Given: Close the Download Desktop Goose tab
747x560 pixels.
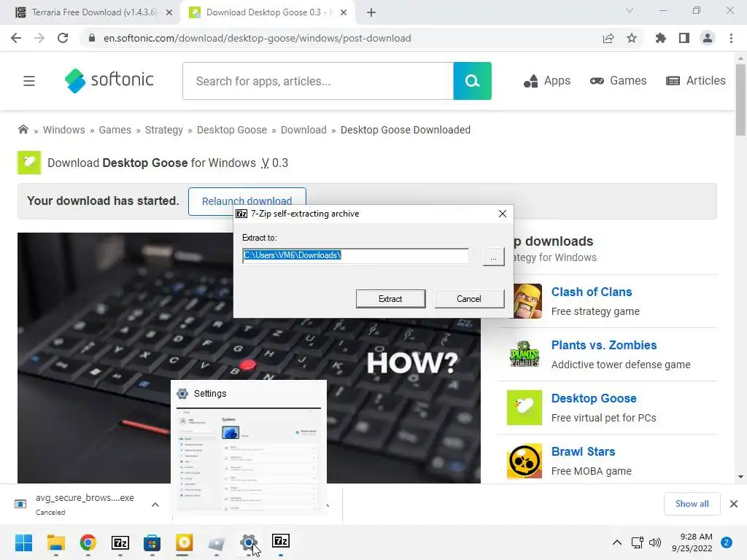Looking at the screenshot, I should coord(344,13).
